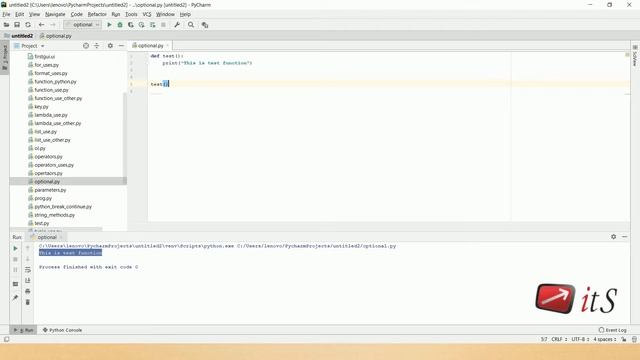This screenshot has width=640, height=360.
Task: Open the Run menu
Action: tap(116, 14)
